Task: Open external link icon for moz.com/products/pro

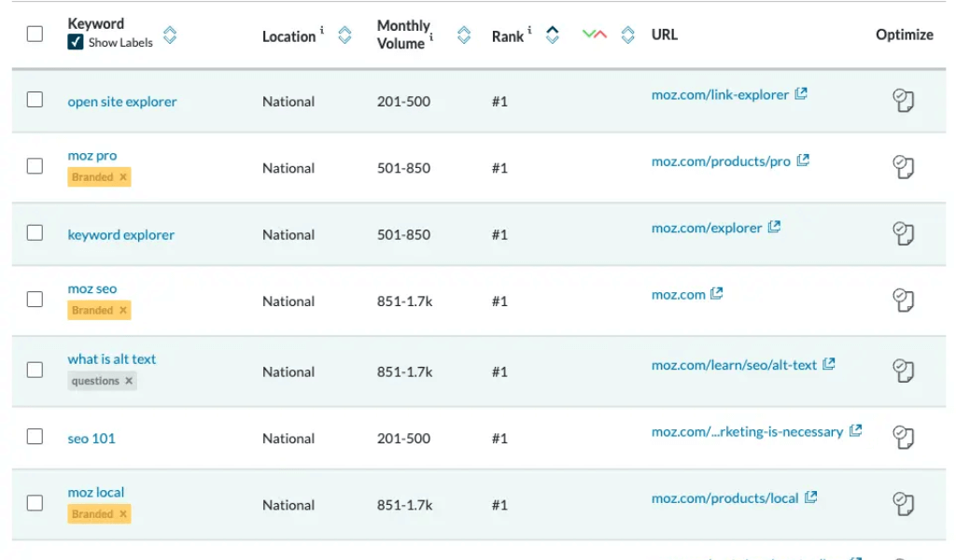Action: (804, 160)
